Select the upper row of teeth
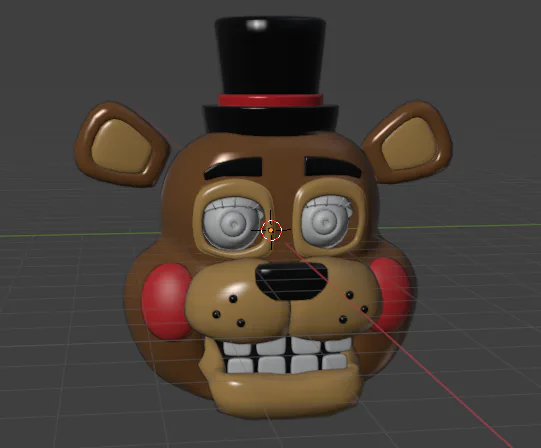 286,346
